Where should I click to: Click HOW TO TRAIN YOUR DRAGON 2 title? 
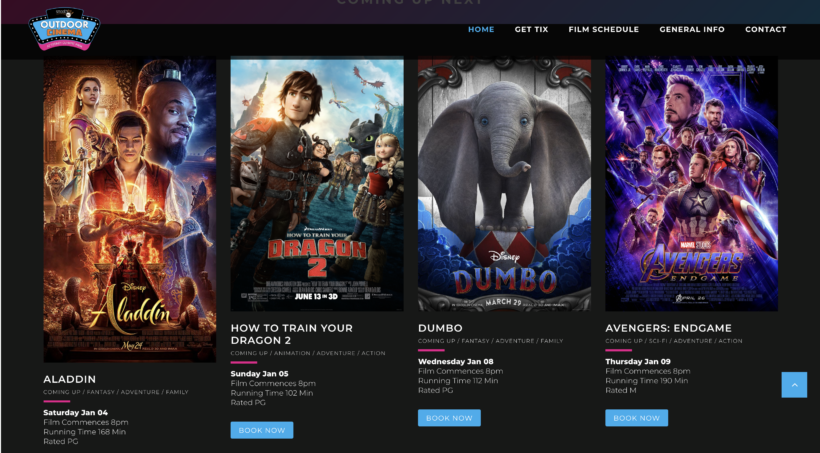coord(292,334)
